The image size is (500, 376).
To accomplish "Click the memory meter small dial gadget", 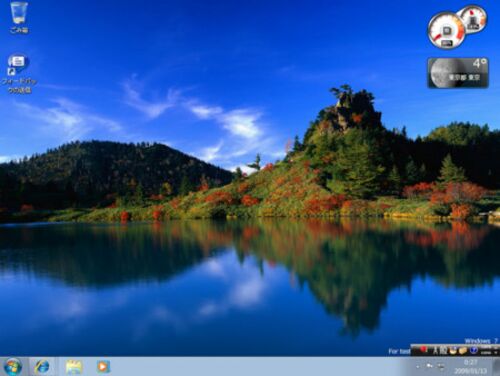I will tap(472, 19).
